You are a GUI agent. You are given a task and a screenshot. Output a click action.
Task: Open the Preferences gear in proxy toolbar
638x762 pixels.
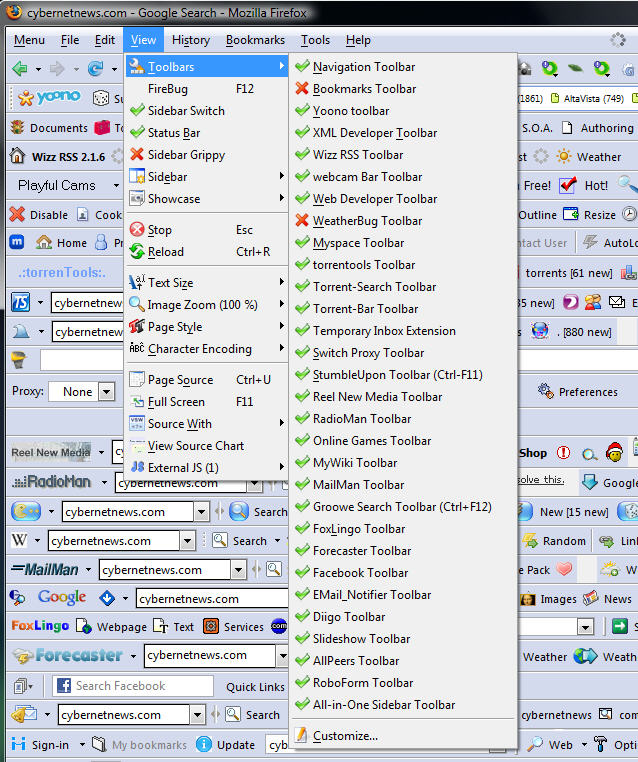(x=547, y=392)
